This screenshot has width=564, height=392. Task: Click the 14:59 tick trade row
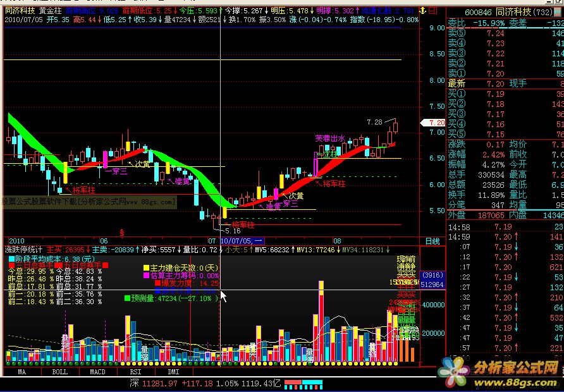click(506, 236)
